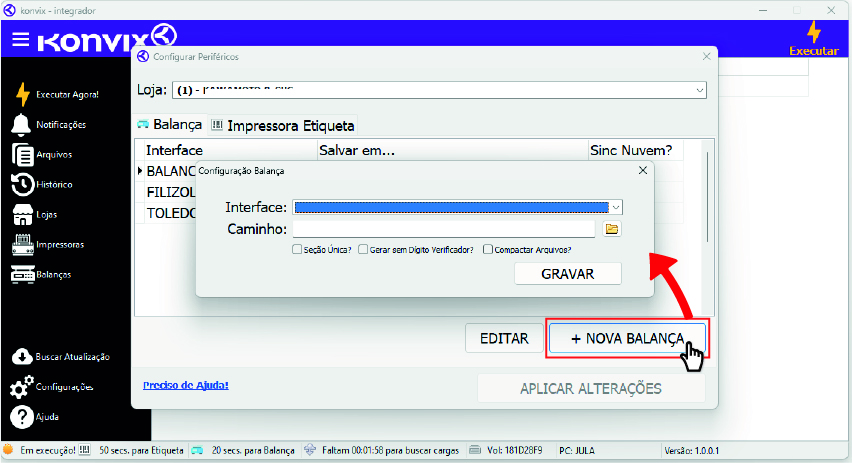Click the EDITAR button
Viewport: 852px width, 463px height.
[504, 339]
